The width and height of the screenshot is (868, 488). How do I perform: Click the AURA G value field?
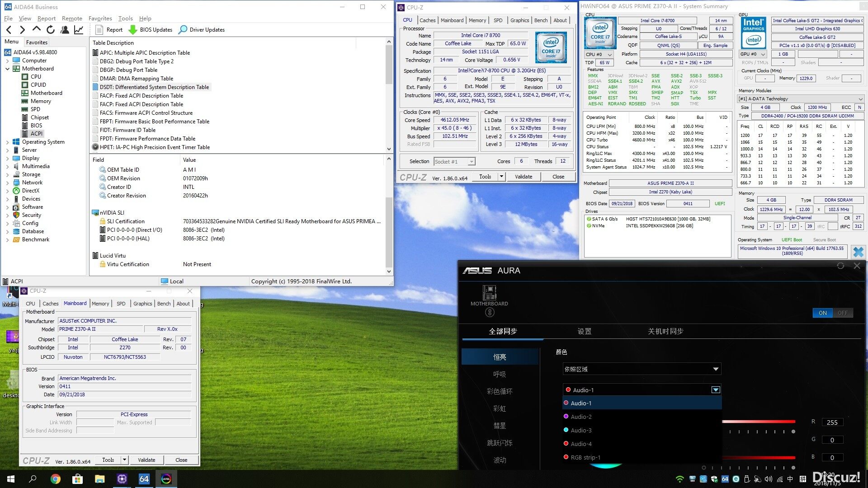click(x=832, y=440)
